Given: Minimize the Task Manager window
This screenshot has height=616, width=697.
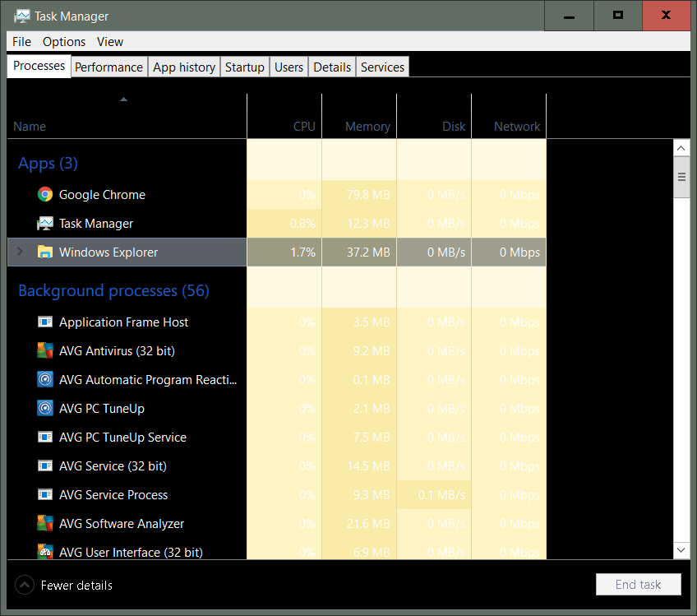Looking at the screenshot, I should [569, 16].
